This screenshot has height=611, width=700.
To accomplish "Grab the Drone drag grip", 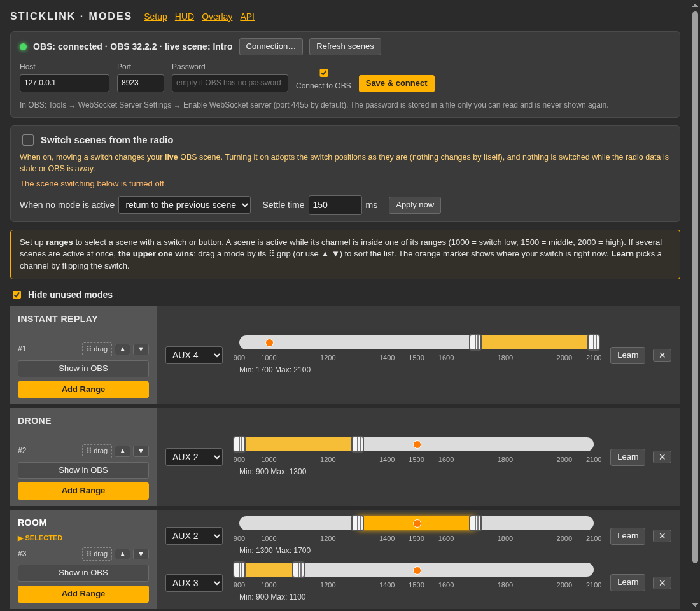I will [97, 451].
